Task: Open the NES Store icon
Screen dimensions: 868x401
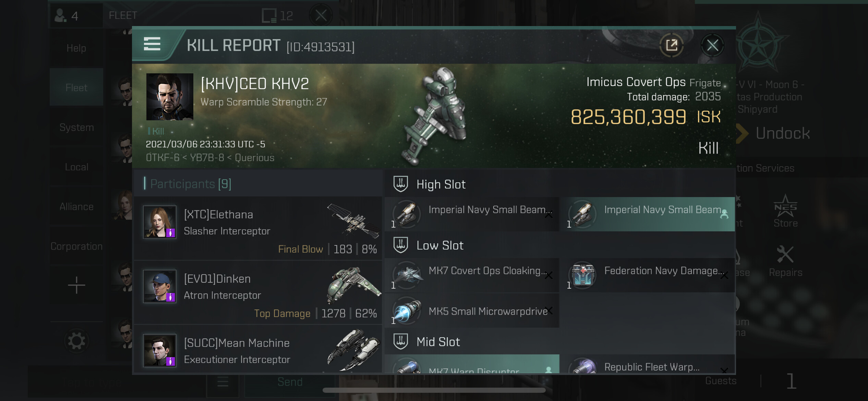Action: (x=785, y=211)
